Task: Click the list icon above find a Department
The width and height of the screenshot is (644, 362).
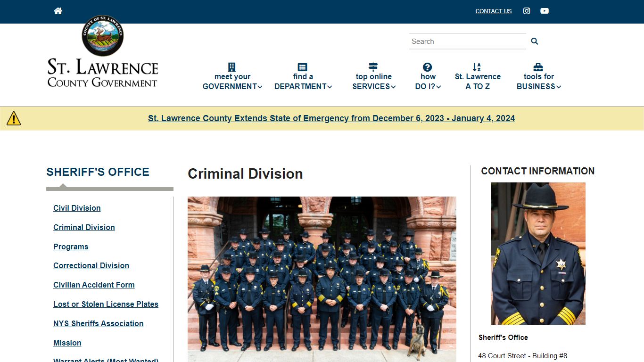Action: pyautogui.click(x=303, y=67)
